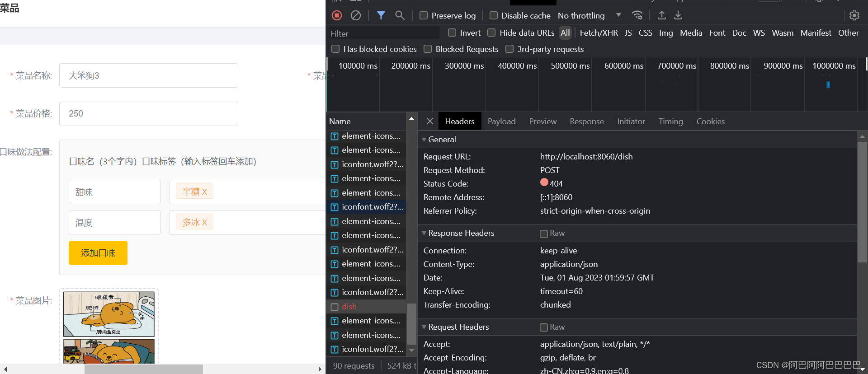Edit the 温度 flavor name field
Screen dimensions: 868x374
click(114, 222)
